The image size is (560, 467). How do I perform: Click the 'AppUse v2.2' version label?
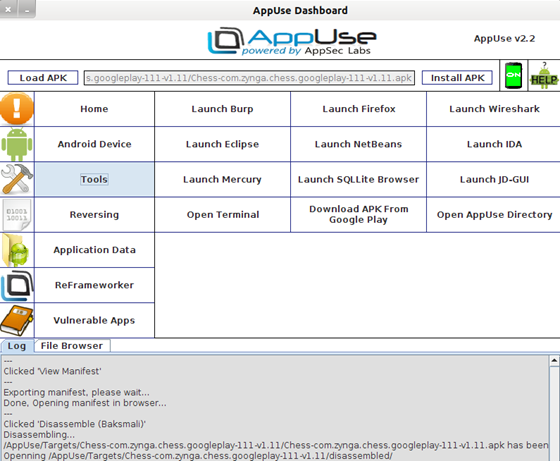(504, 39)
